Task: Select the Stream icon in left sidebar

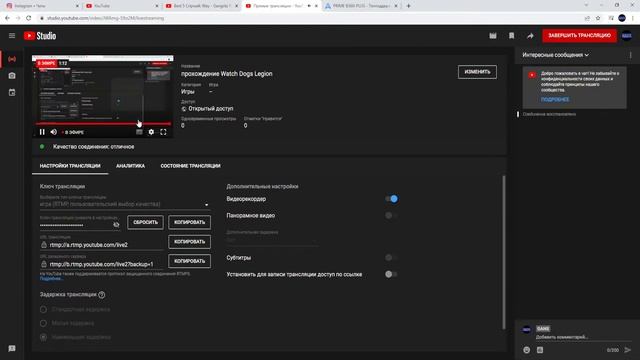Action: pyautogui.click(x=12, y=59)
